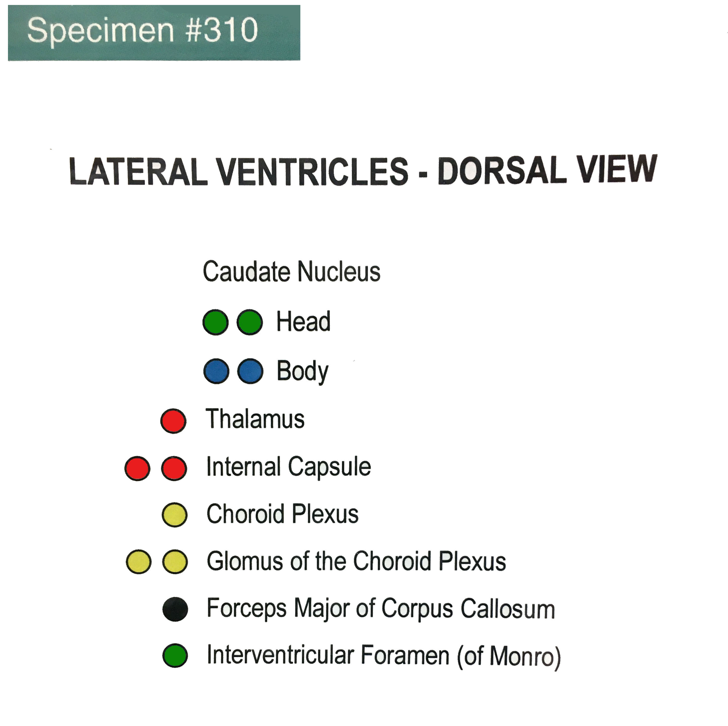Select the Caudate Nucleus heading

point(292,271)
